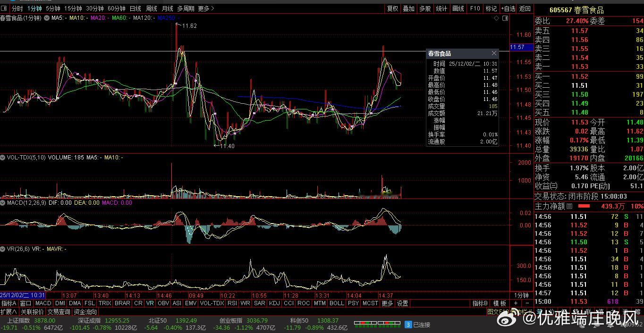Open the dropdown arrow beside 春雪食品(1分钟)
644x333 pixels.
coord(47,18)
